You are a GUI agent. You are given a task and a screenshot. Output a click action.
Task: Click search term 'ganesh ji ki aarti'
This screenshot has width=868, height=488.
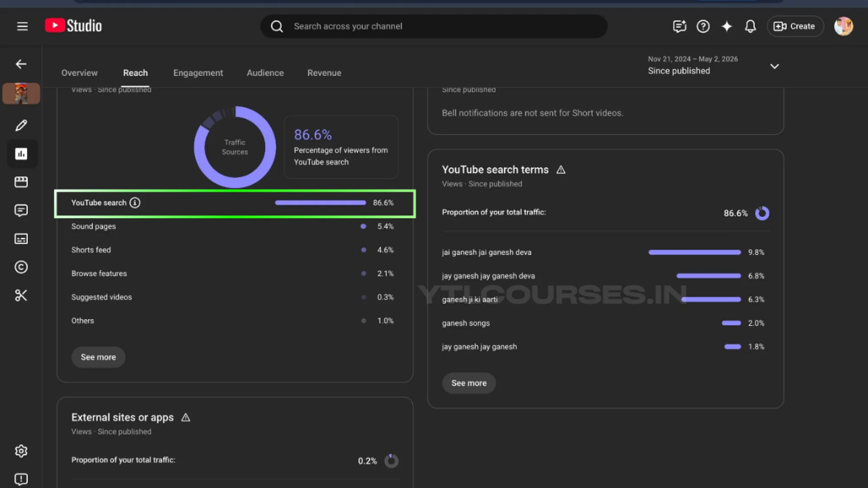point(470,299)
